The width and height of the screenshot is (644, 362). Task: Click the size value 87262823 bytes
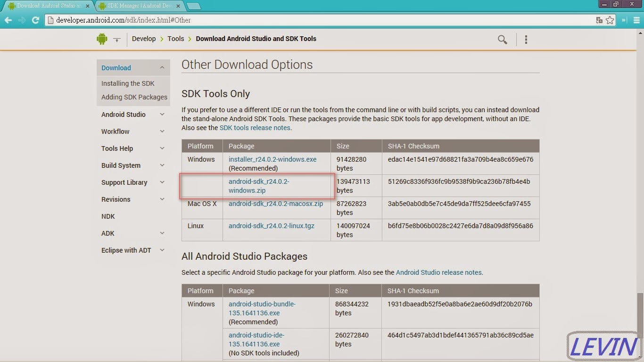coord(352,208)
